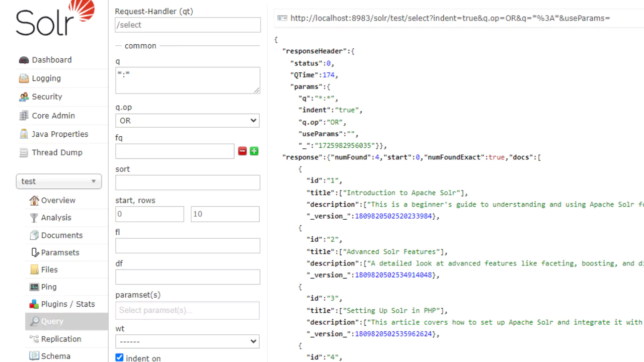Open the Security page

pyautogui.click(x=47, y=97)
